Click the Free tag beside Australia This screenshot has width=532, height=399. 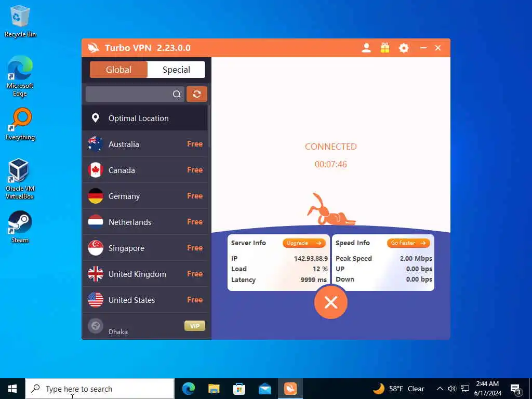(x=195, y=144)
